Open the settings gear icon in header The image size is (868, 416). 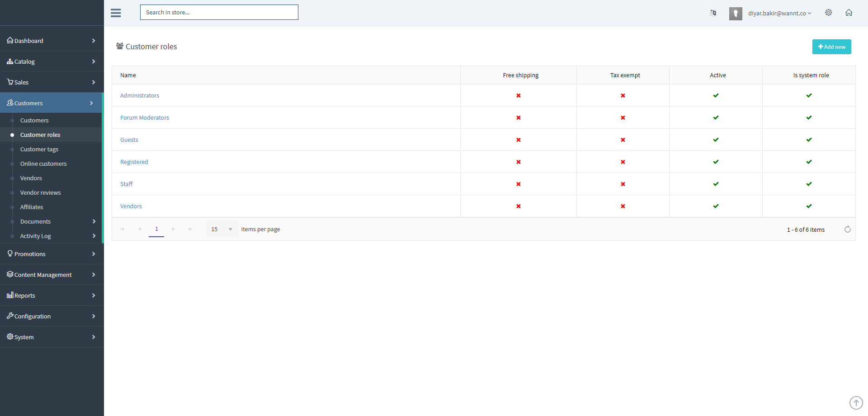(x=828, y=13)
